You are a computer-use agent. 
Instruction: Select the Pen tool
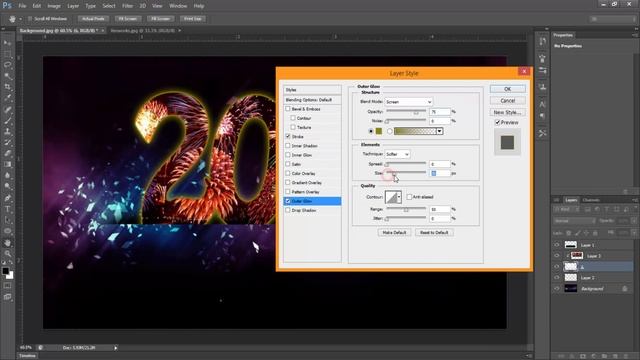[x=7, y=198]
